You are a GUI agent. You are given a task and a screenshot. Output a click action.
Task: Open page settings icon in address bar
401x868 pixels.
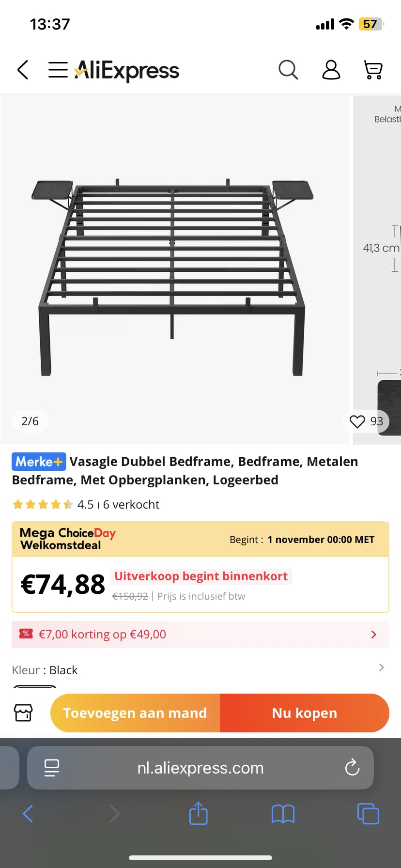coord(51,768)
